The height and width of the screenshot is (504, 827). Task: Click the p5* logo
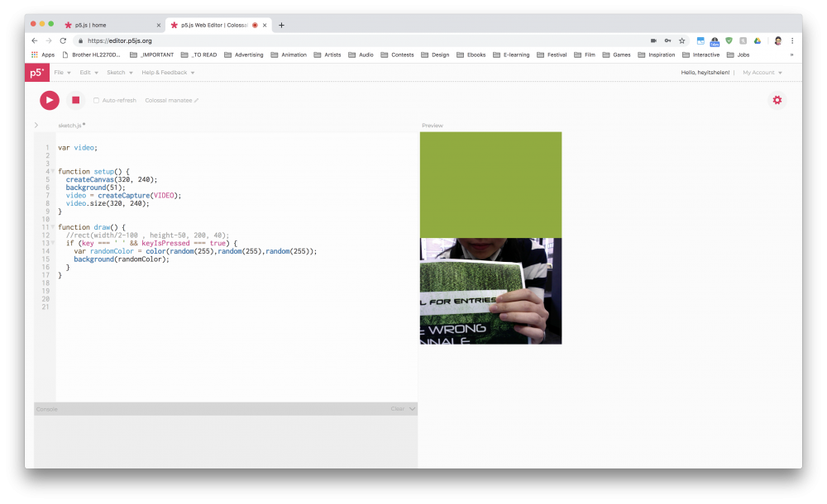point(36,73)
